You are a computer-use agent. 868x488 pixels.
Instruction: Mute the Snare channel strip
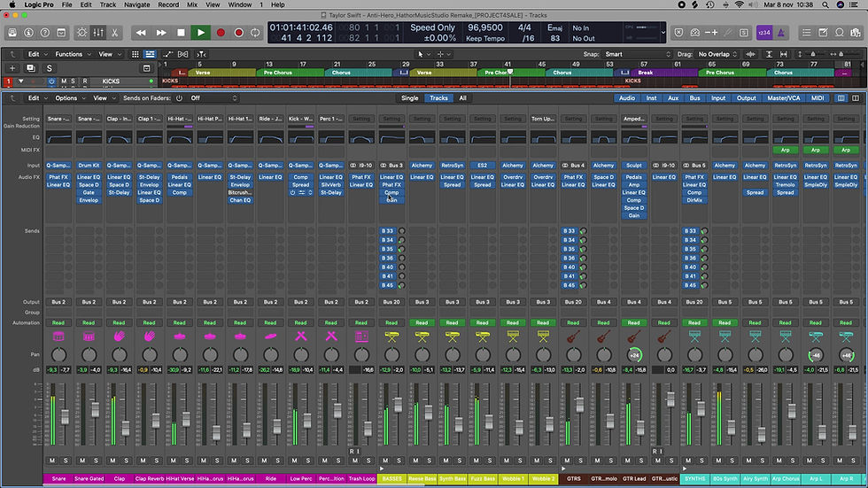pos(52,461)
